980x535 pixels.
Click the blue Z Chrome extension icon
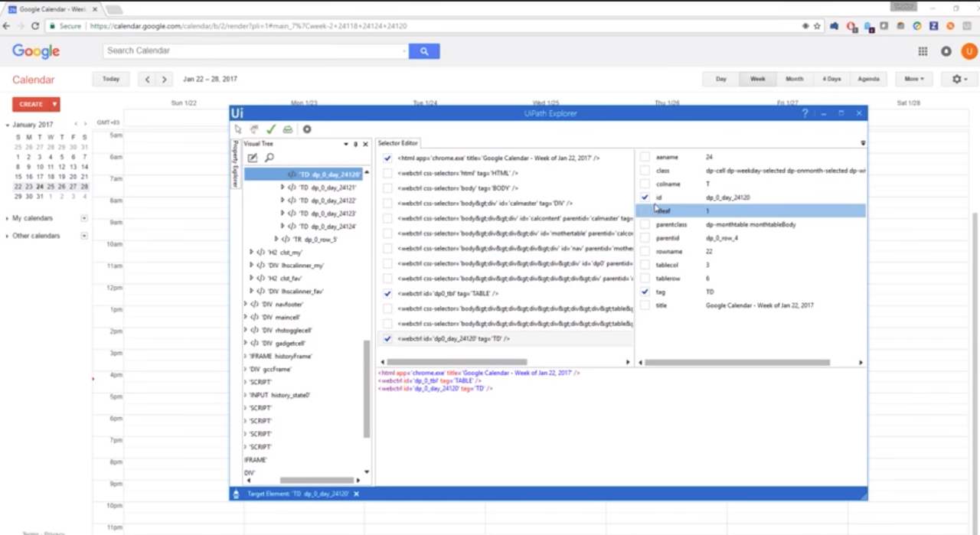[934, 26]
